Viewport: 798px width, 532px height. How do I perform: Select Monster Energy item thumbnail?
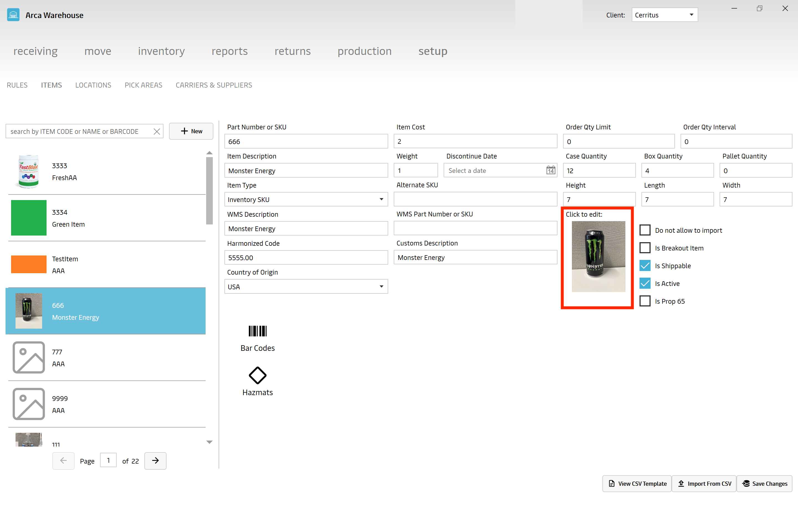pyautogui.click(x=28, y=311)
